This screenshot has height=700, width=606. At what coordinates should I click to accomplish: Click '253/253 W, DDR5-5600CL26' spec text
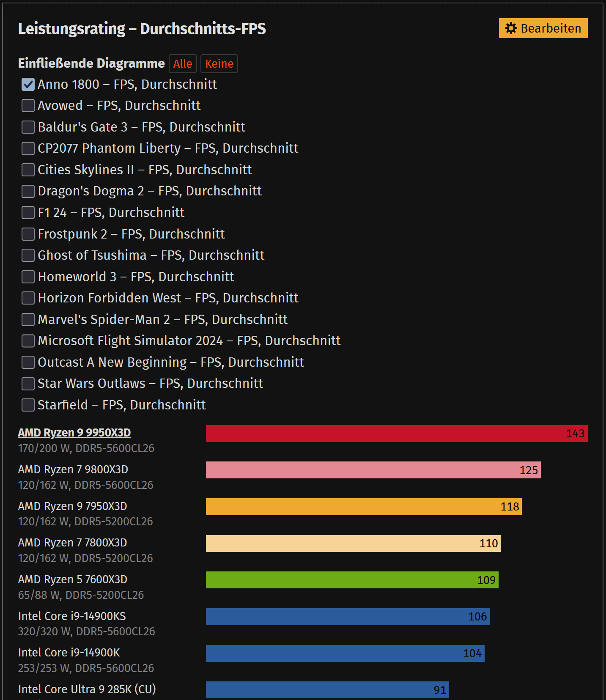(86, 668)
